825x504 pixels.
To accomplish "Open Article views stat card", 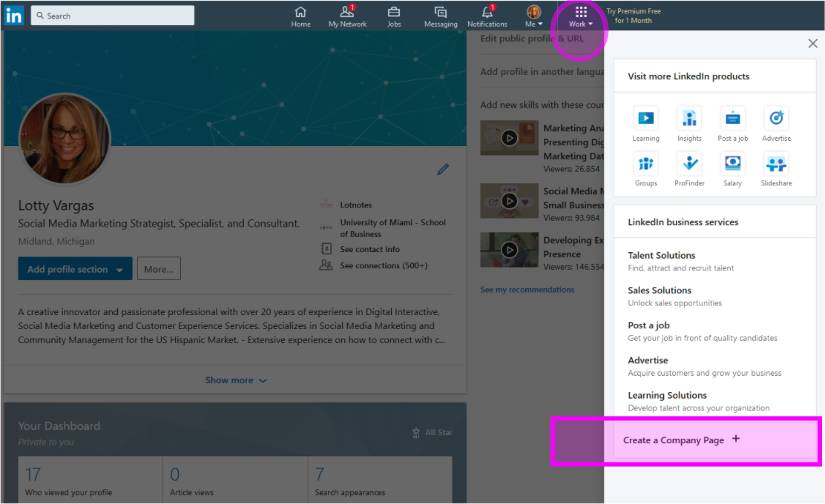I will tap(235, 480).
